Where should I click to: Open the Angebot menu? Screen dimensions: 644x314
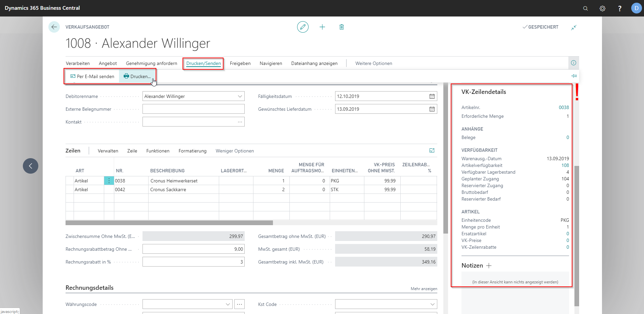[x=108, y=63]
